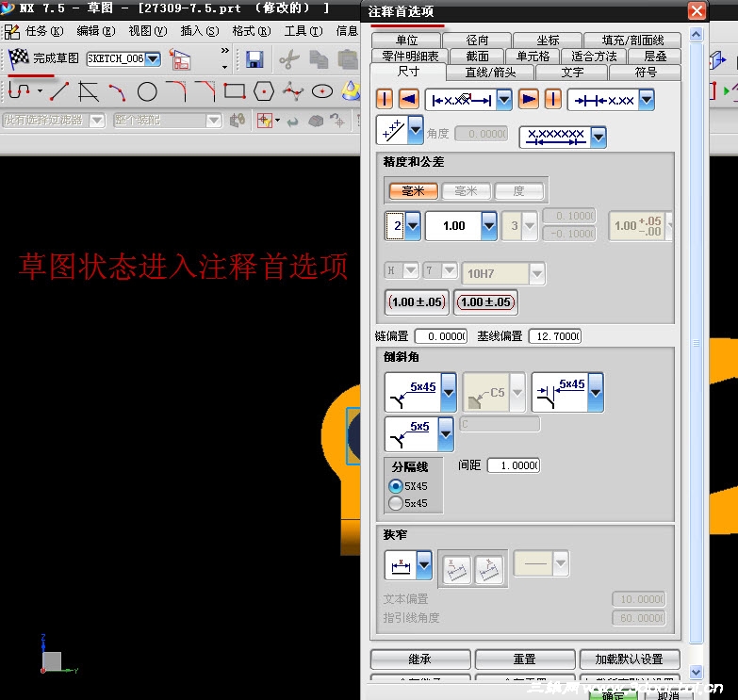
Task: Switch to the 填充/剖面线 tab
Action: tap(632, 40)
